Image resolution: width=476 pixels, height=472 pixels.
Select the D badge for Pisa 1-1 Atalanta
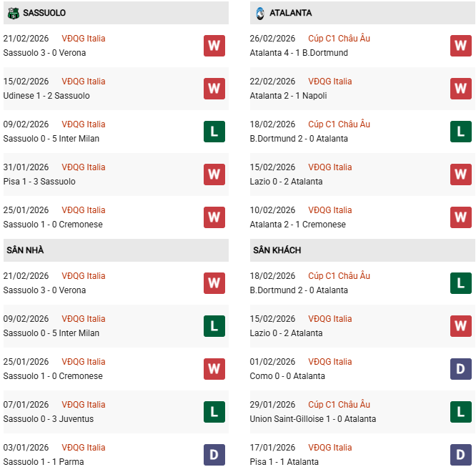(x=461, y=455)
